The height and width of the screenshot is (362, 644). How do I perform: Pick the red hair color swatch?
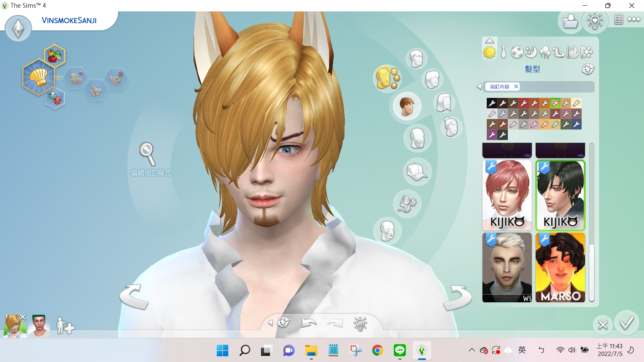tap(524, 103)
